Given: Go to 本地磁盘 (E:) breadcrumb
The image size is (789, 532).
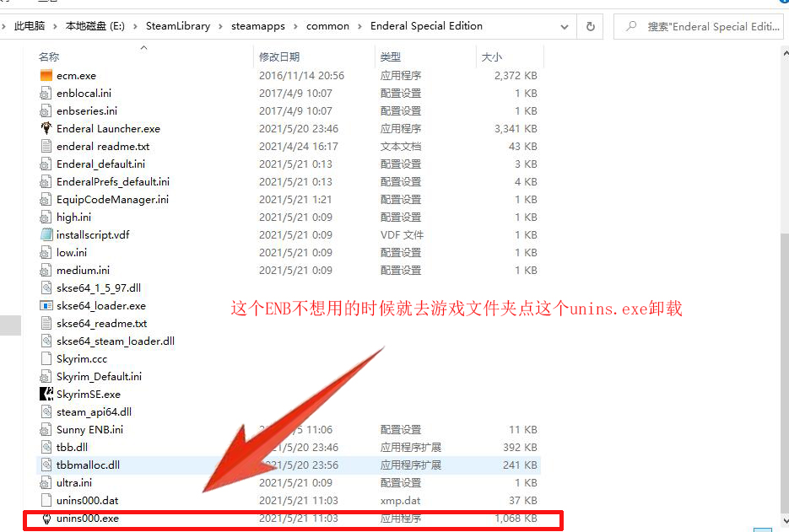Looking at the screenshot, I should click(x=95, y=26).
